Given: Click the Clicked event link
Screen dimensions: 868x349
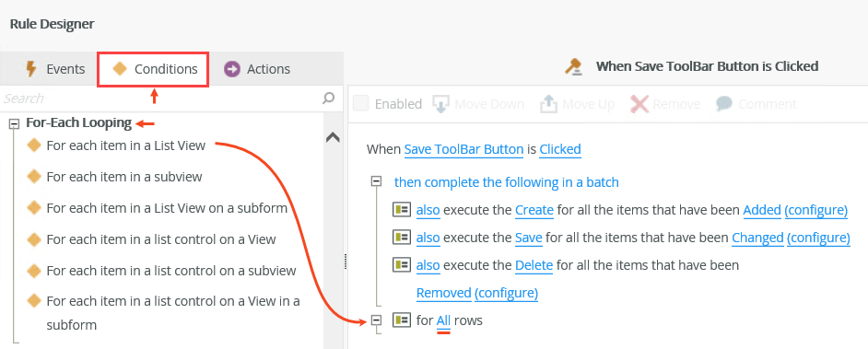Looking at the screenshot, I should pos(560,149).
